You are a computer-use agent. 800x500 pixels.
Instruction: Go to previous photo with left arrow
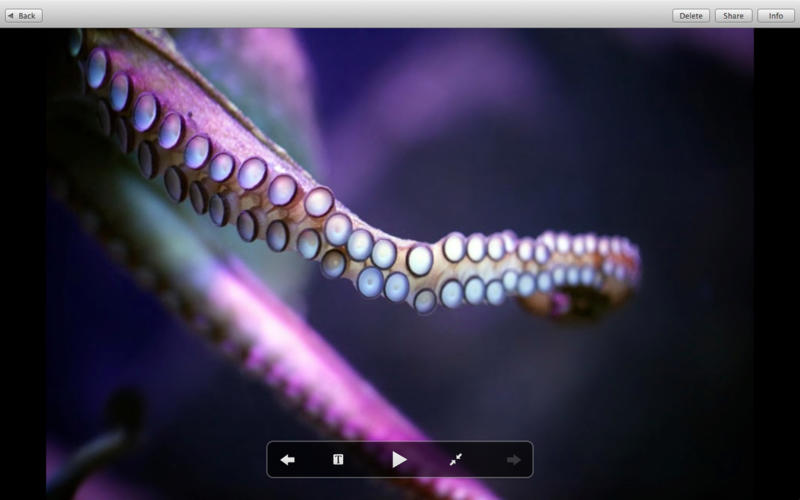(288, 460)
